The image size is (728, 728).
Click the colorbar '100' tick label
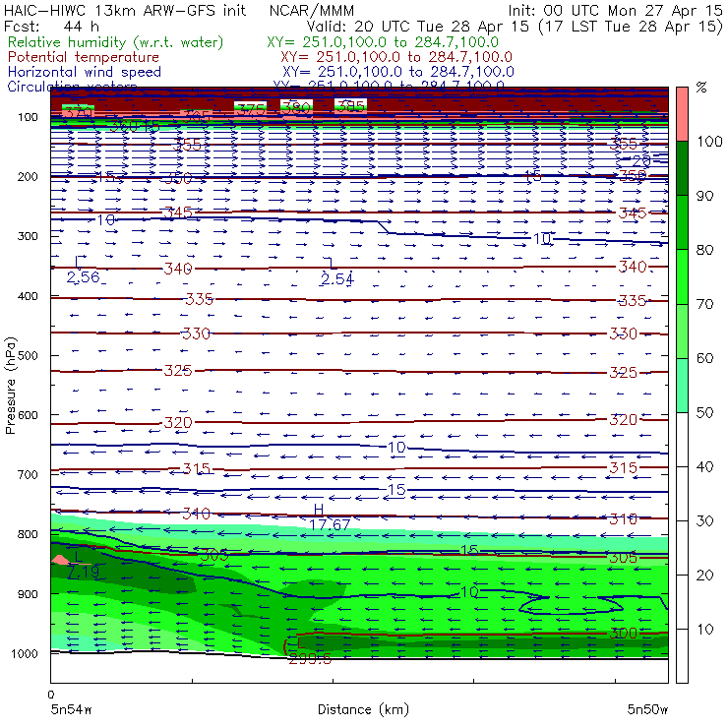tap(709, 141)
